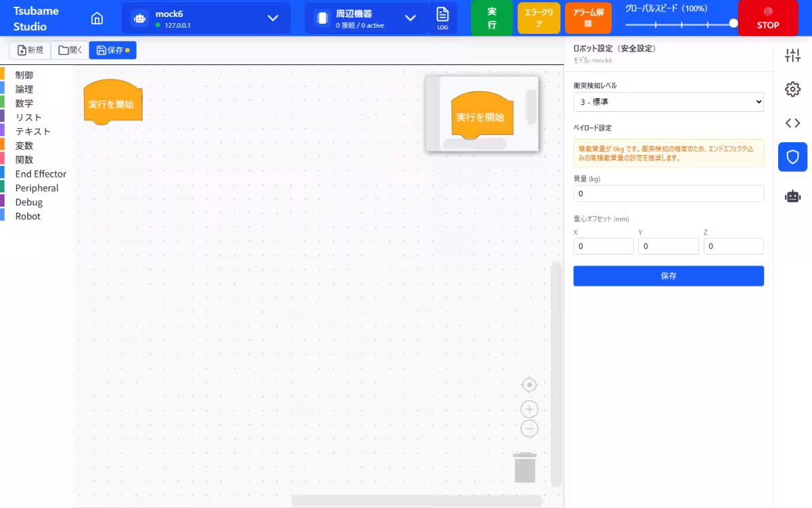This screenshot has height=508, width=812.
Task: Open the 変数 block category
Action: tap(24, 146)
